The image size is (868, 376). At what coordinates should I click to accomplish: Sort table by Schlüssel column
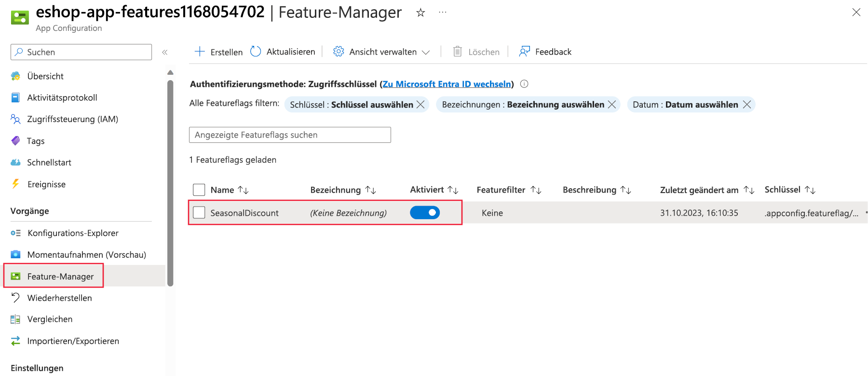click(x=790, y=190)
